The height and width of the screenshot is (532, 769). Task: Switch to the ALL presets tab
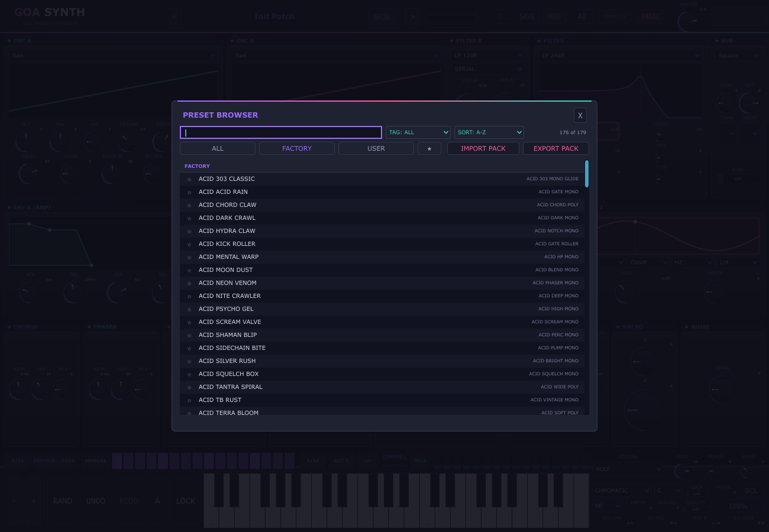point(218,148)
